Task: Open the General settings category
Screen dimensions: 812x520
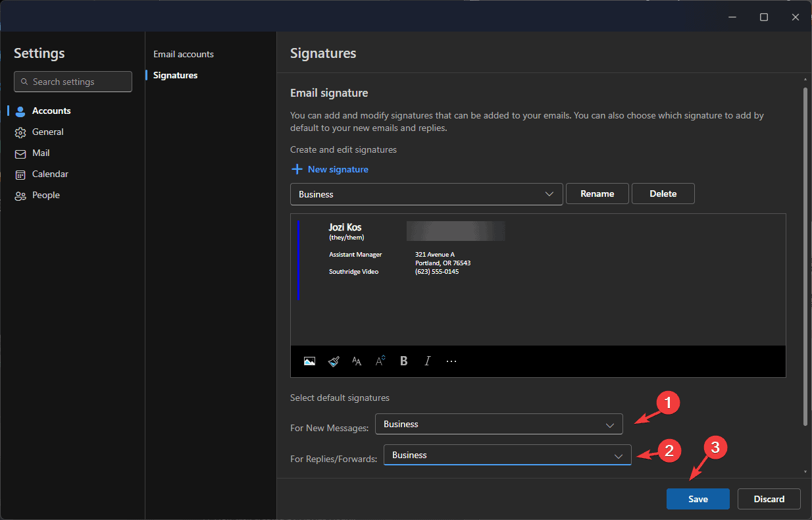Action: tap(47, 132)
